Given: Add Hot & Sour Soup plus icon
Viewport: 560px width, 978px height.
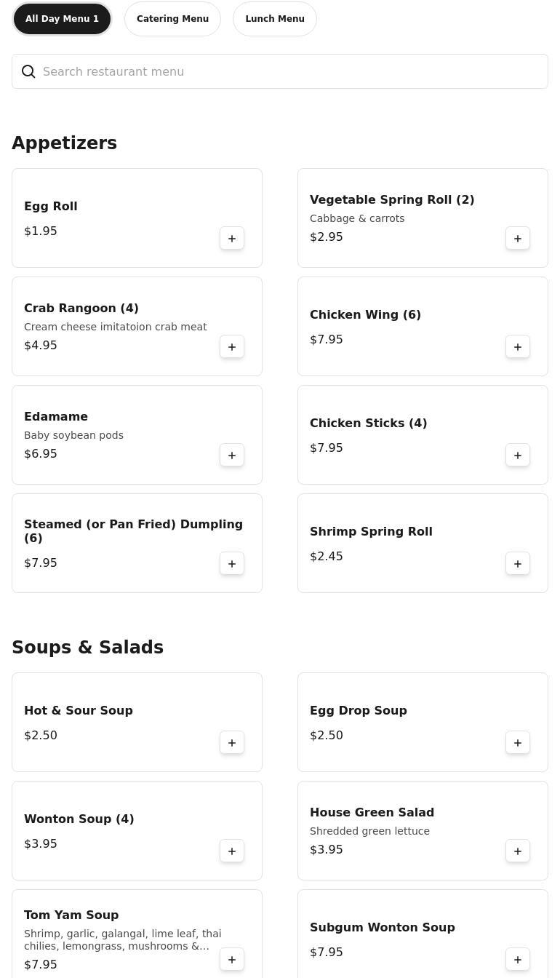Looking at the screenshot, I should coord(232,742).
